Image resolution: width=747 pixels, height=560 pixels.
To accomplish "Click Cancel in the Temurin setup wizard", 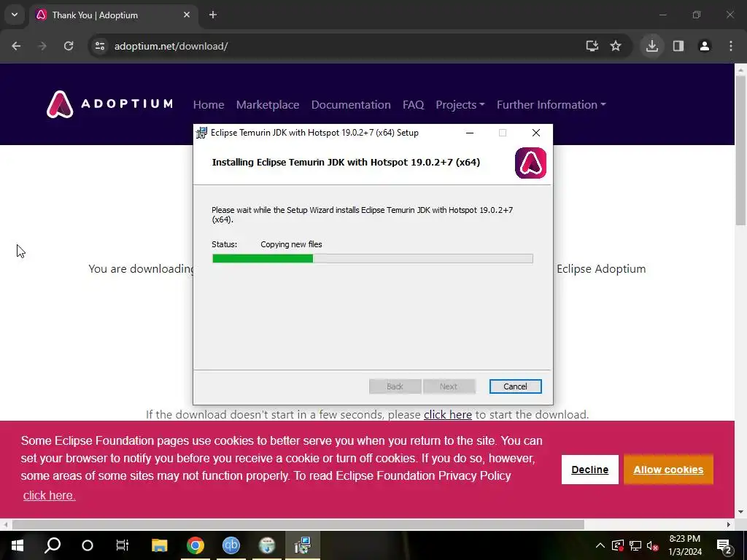I will point(516,386).
